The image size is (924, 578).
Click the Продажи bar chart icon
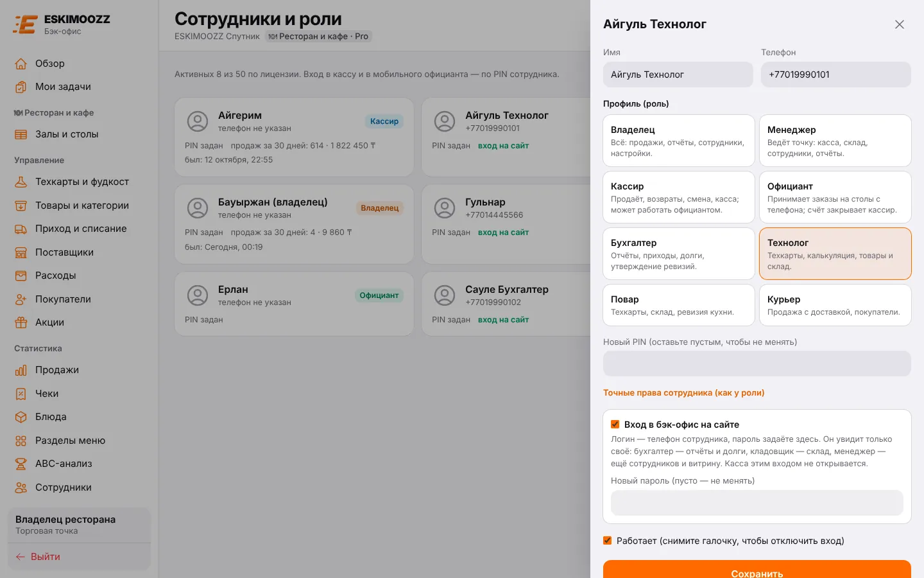[21, 370]
